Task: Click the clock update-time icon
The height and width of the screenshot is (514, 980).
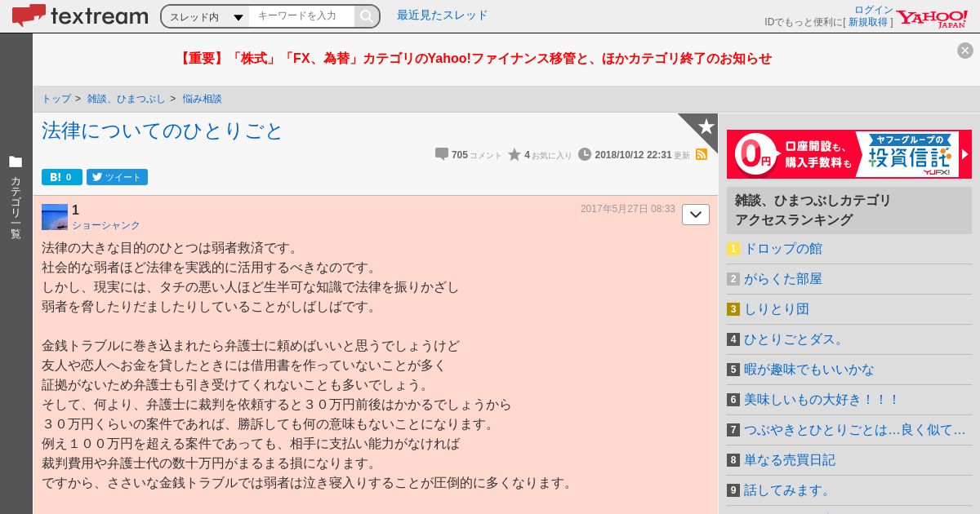Action: tap(585, 154)
